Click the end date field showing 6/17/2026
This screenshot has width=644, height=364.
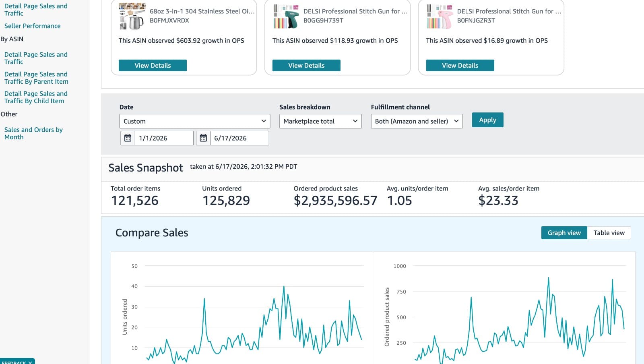(x=239, y=138)
